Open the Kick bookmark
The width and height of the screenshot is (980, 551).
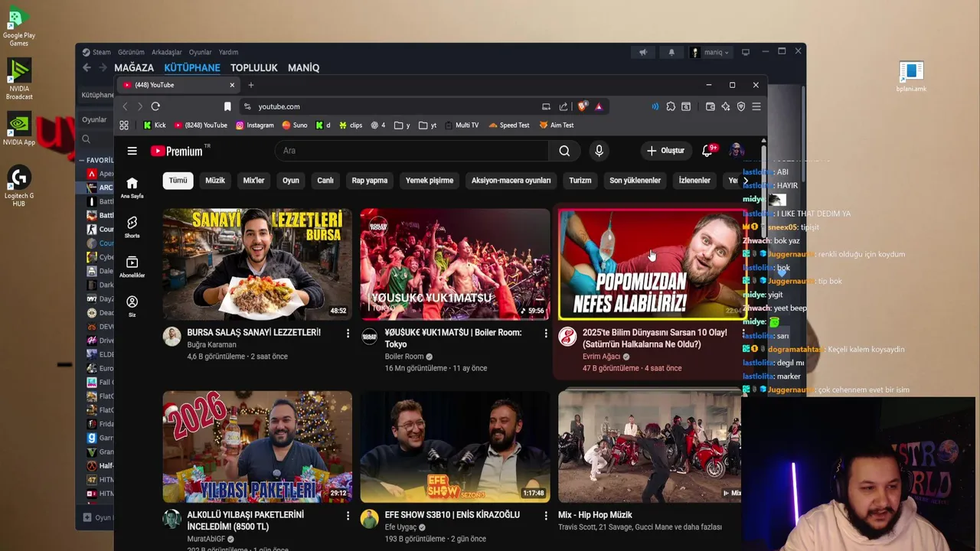click(155, 126)
